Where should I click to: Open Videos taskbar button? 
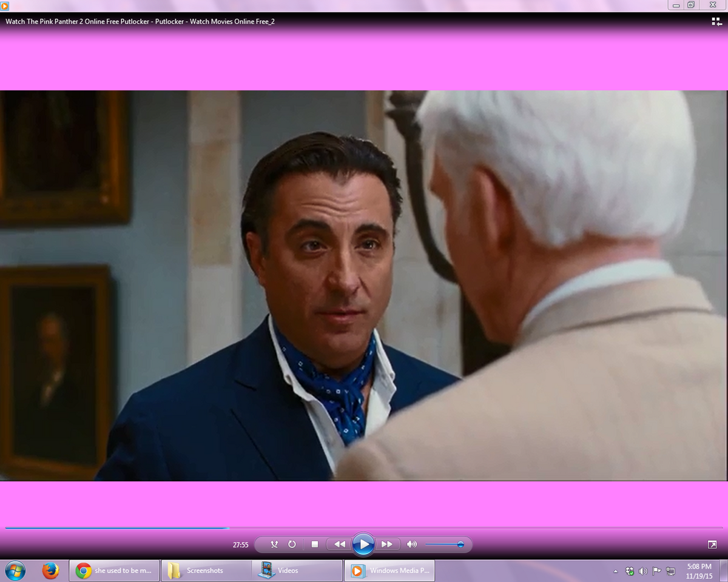tap(298, 570)
